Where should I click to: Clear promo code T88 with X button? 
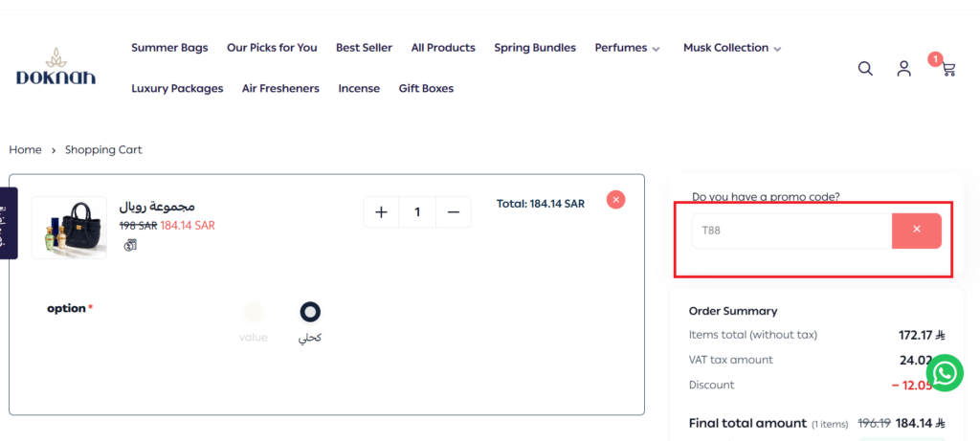point(916,231)
